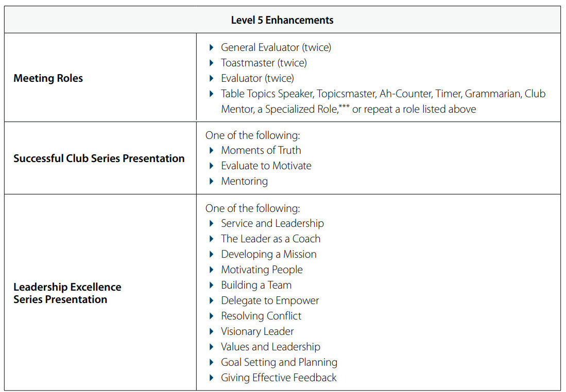Select the bullet marker before Building a Team

[x=211, y=286]
